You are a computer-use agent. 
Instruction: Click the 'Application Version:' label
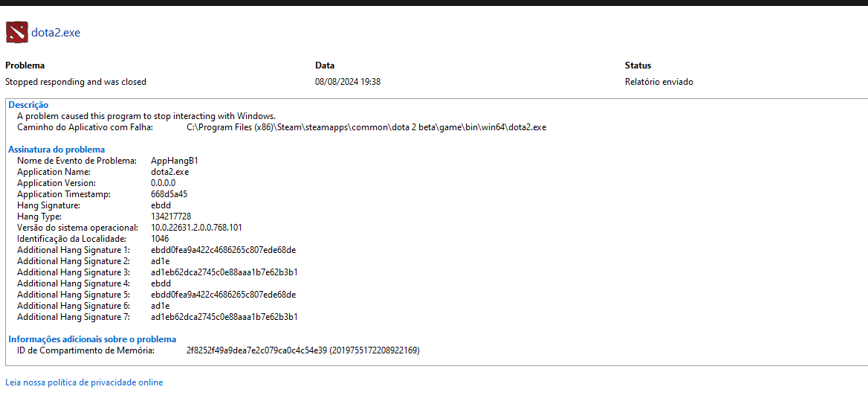[56, 183]
